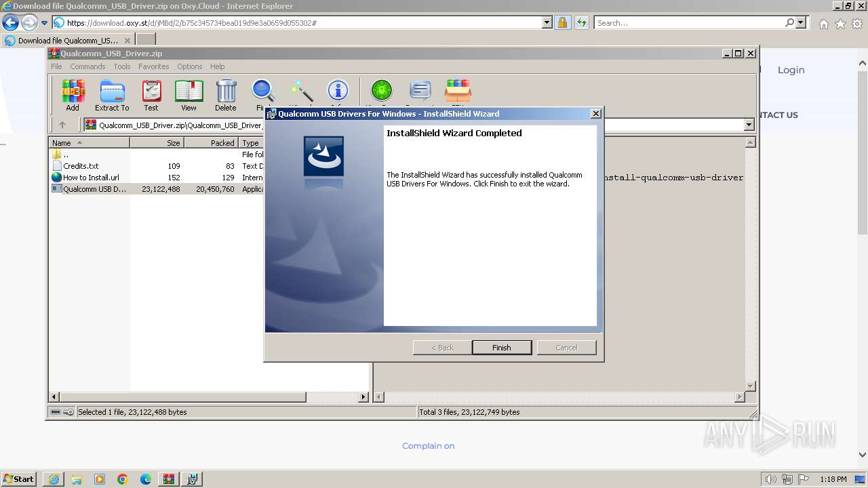Viewport: 868px width, 488px height.
Task: Expand the back/forward history dropdown in IE
Action: (44, 23)
